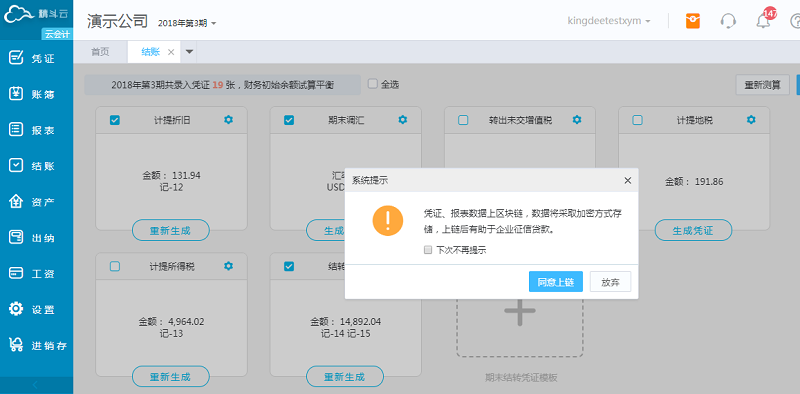Image resolution: width=800 pixels, height=394 pixels.
Task: Open settings gear for 计提地税 card
Action: click(751, 119)
